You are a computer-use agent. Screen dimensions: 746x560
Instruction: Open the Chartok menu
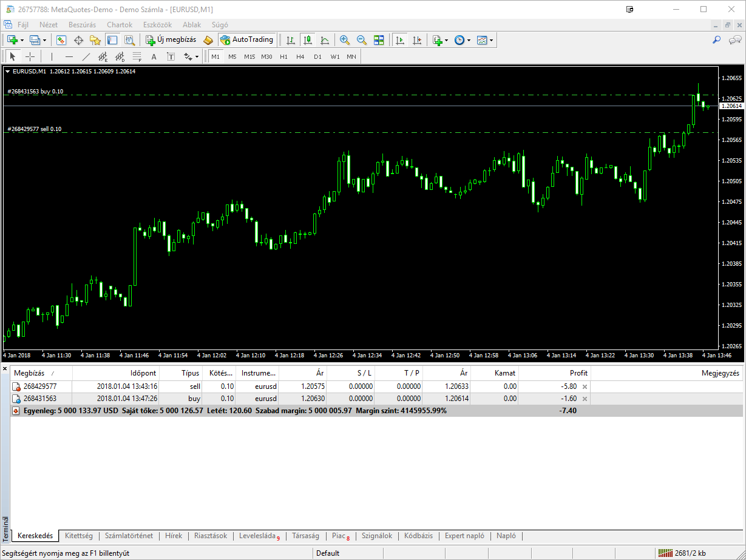tap(120, 25)
